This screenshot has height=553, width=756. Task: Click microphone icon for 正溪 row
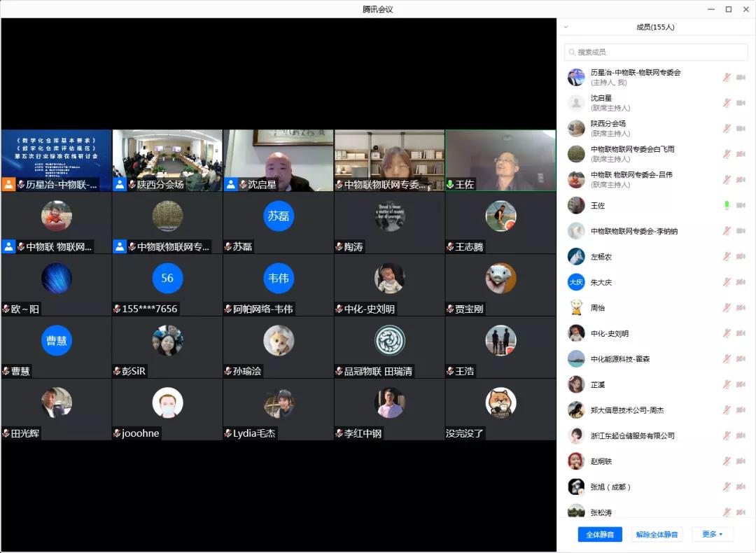pyautogui.click(x=727, y=385)
